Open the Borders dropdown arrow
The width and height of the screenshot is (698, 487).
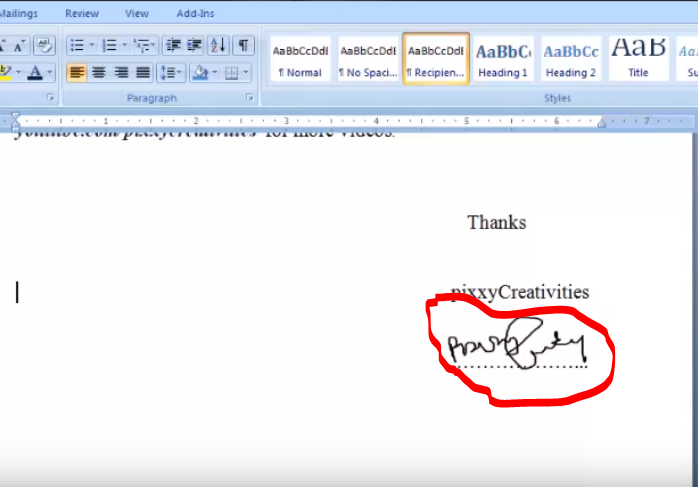pyautogui.click(x=246, y=73)
